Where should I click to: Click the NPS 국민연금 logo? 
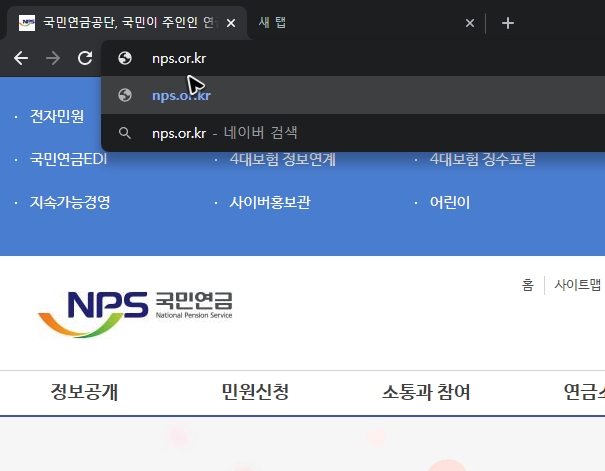pos(135,314)
